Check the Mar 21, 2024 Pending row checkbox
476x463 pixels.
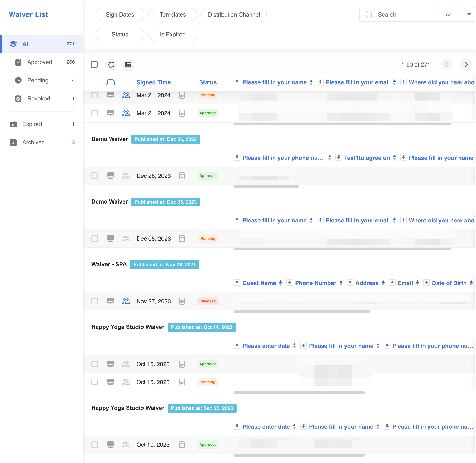95,95
